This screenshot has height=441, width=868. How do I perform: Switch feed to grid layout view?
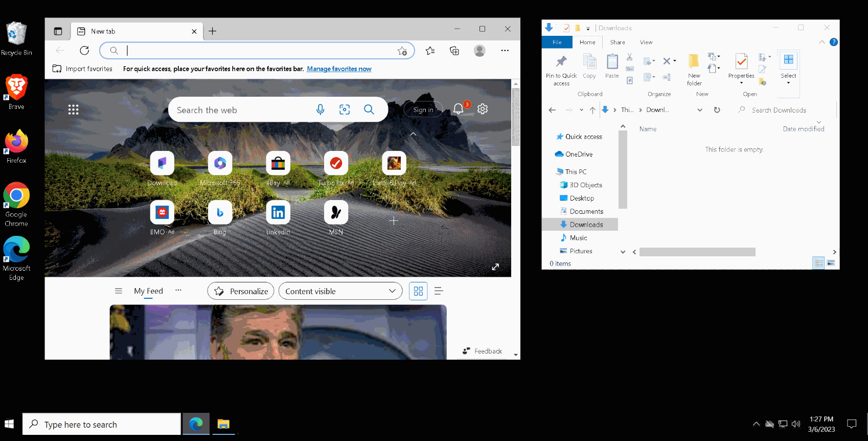tap(418, 291)
